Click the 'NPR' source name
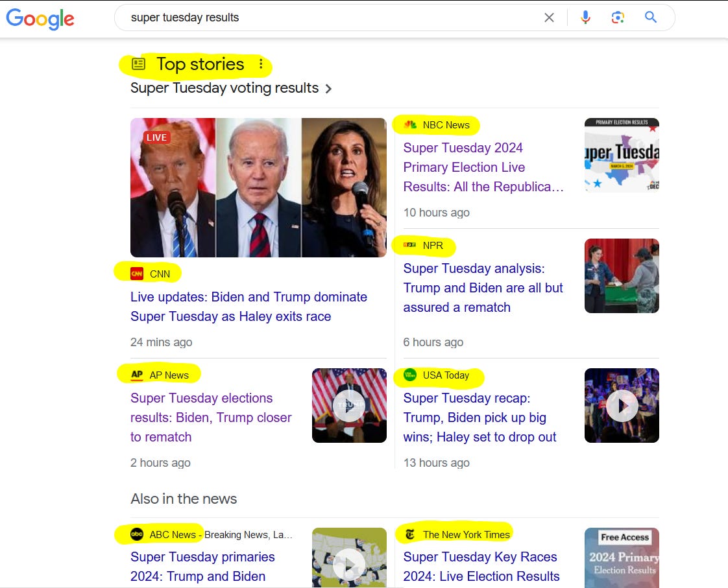Screen dimensions: 728x588 433,245
